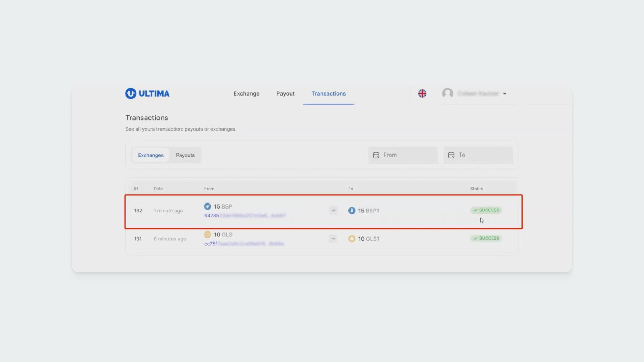Viewport: 644px width, 362px height.
Task: Click the calendar icon in To field
Action: click(x=451, y=155)
